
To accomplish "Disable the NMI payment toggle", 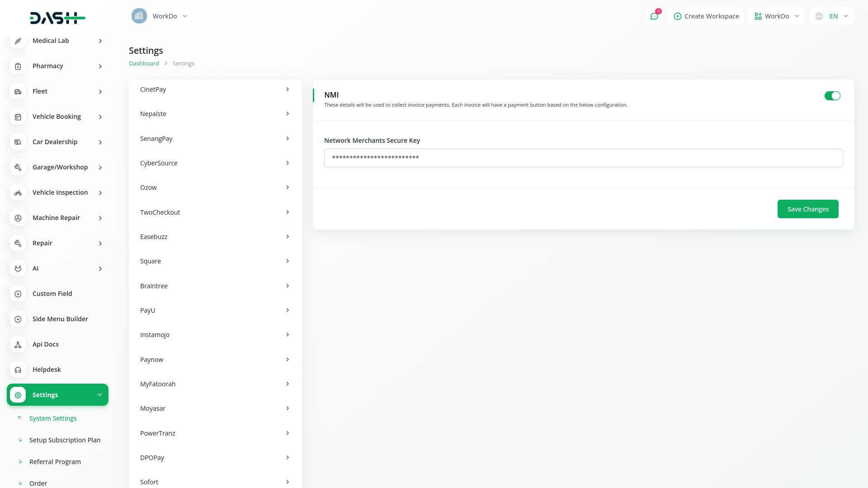I will click(832, 96).
